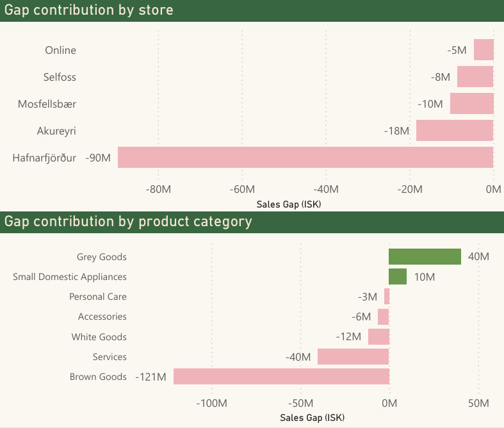This screenshot has width=504, height=428.
Task: Click the -90M data label
Action: click(98, 158)
